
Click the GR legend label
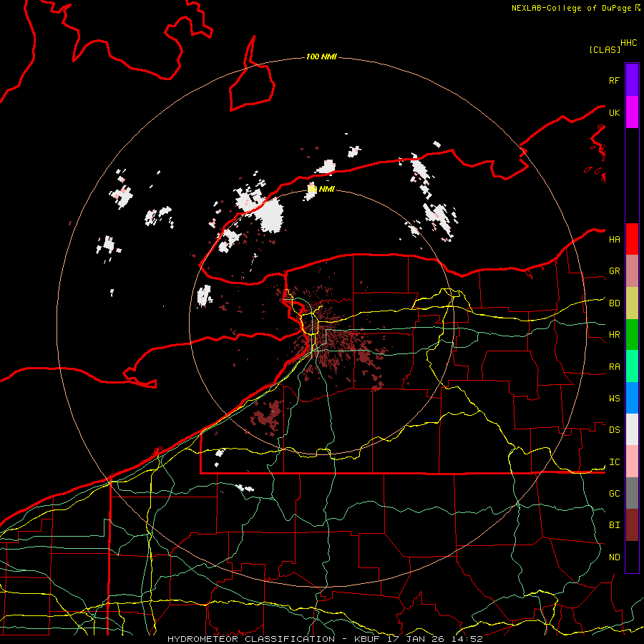pyautogui.click(x=614, y=271)
